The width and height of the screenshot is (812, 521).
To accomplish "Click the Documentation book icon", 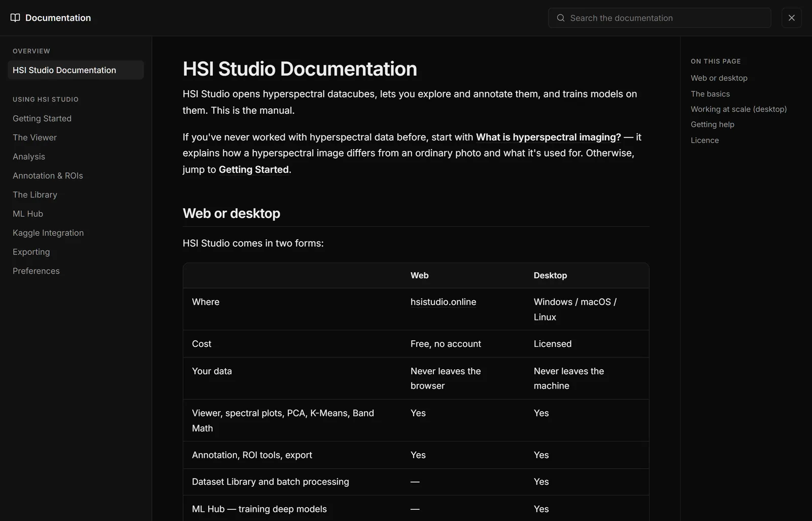I will click(x=15, y=18).
